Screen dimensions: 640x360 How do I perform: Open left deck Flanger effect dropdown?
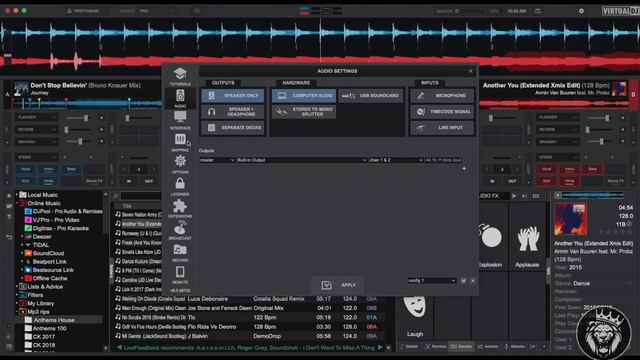coord(36,118)
